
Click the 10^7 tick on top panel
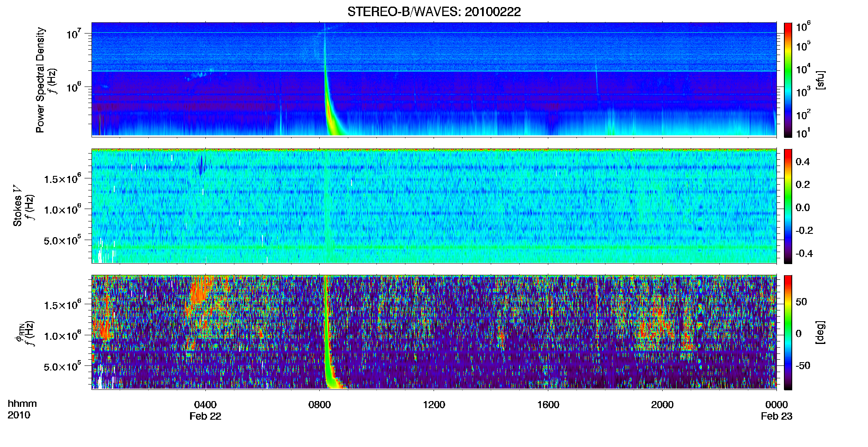[74, 34]
